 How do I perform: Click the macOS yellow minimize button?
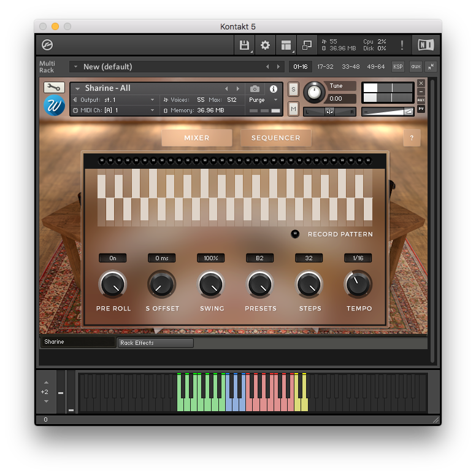[55, 26]
